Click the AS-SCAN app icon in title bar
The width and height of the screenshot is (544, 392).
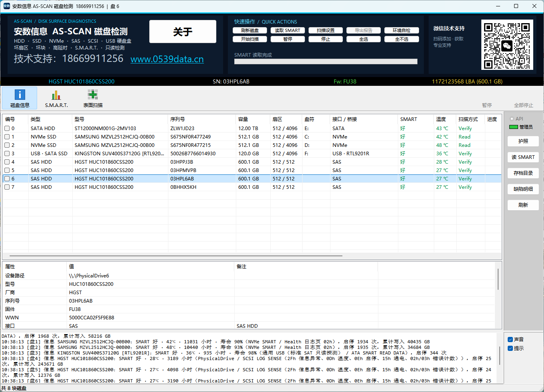[6, 6]
